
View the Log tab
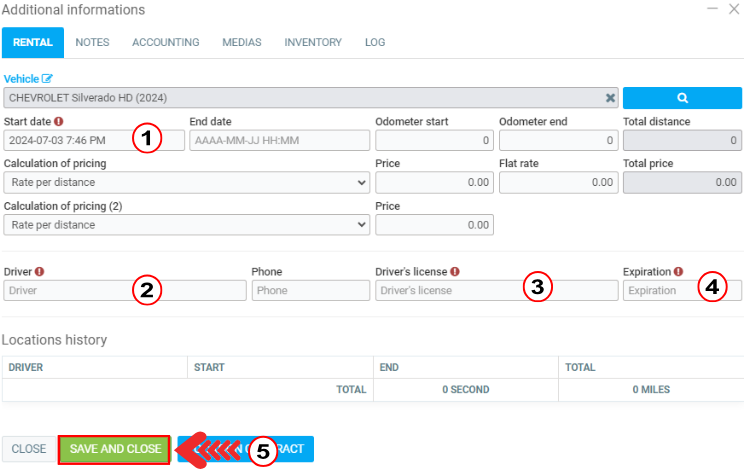[375, 43]
